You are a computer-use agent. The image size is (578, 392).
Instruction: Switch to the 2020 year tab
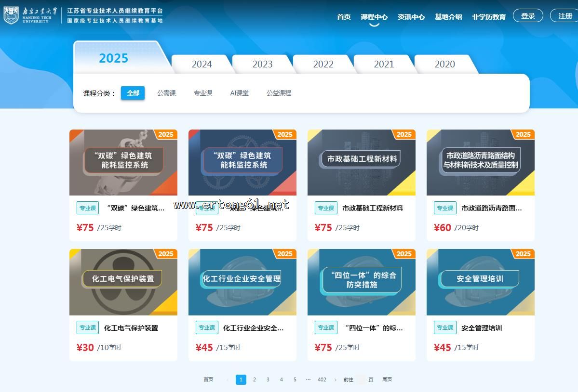click(x=444, y=64)
